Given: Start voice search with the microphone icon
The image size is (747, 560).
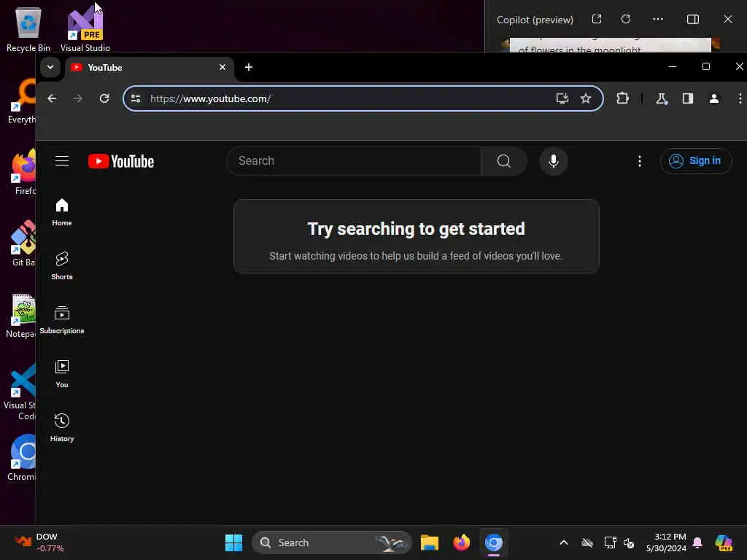Looking at the screenshot, I should coord(553,161).
